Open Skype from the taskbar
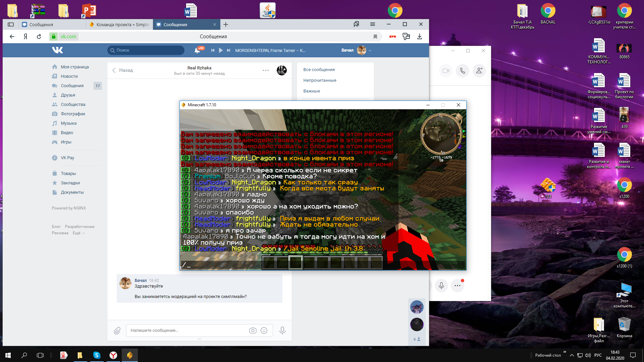This screenshot has width=644, height=362. point(97,355)
